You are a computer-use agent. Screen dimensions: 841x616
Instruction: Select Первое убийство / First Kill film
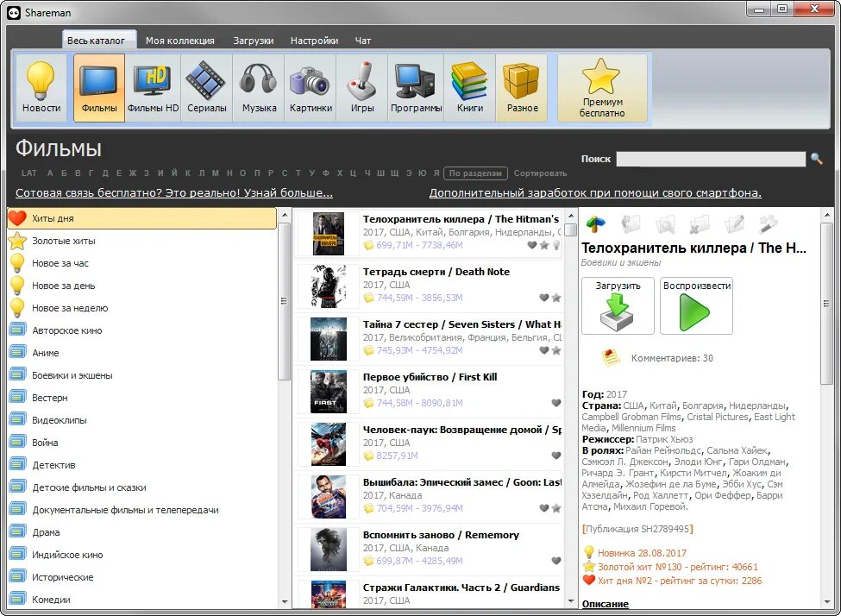coord(429,391)
